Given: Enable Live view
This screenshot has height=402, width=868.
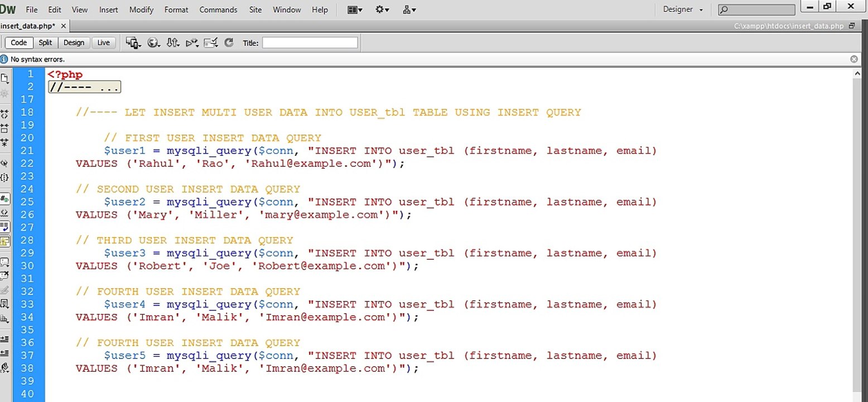Looking at the screenshot, I should pos(104,42).
